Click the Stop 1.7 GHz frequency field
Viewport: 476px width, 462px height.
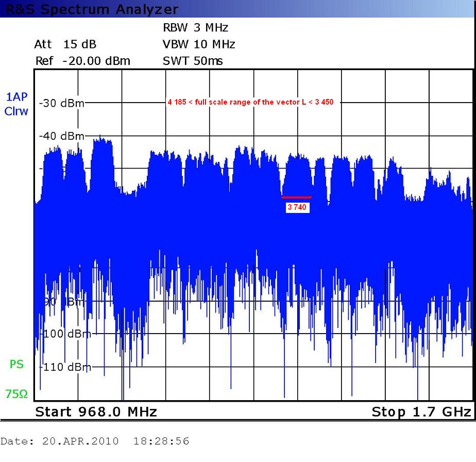(421, 412)
